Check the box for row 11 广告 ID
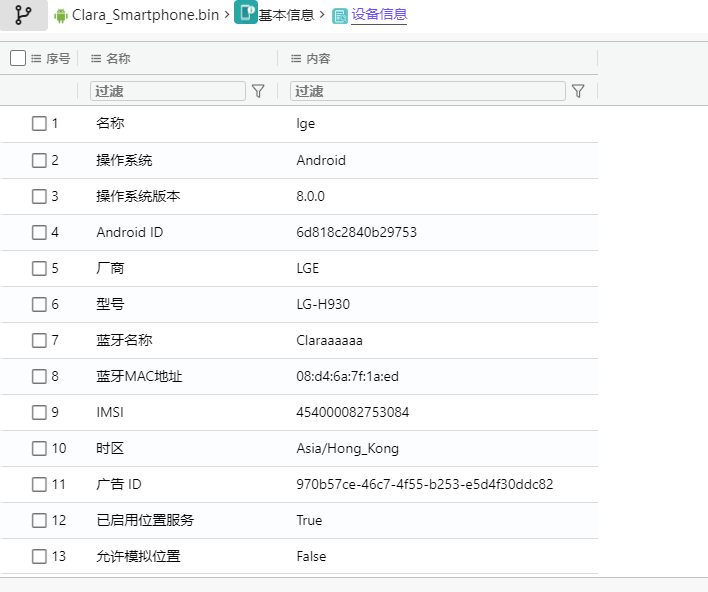 pyautogui.click(x=39, y=485)
